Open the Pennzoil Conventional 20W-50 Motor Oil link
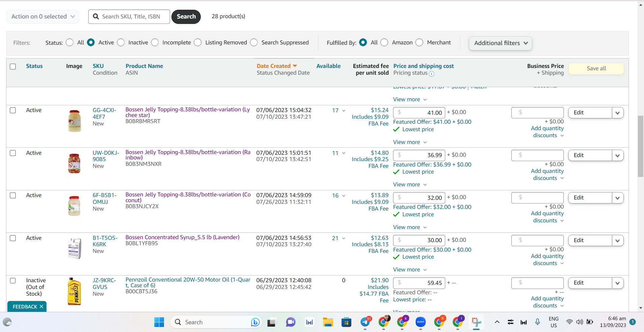This screenshot has width=644, height=332. pyautogui.click(x=188, y=283)
